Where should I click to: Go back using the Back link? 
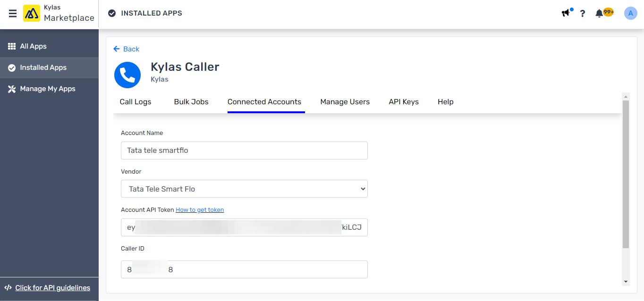click(x=127, y=49)
